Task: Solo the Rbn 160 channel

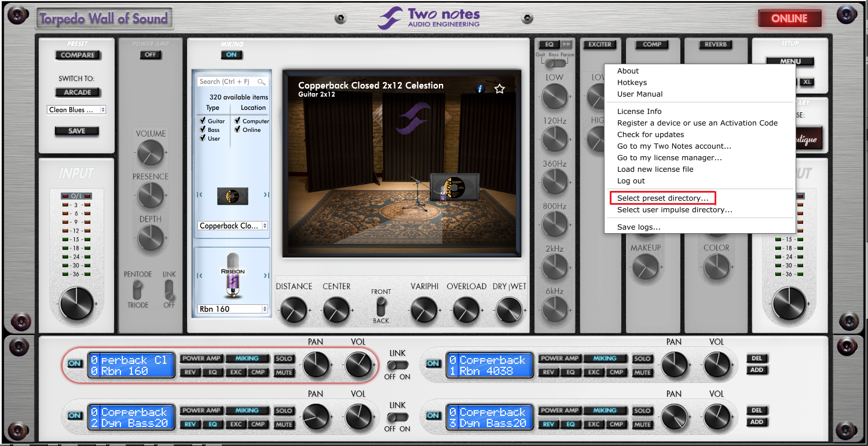Action: pos(284,359)
